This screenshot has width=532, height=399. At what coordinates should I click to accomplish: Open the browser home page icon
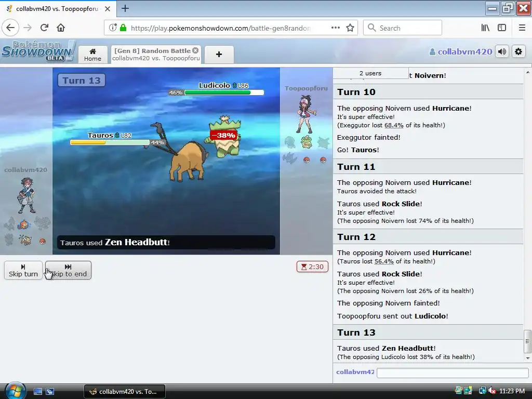click(x=61, y=28)
